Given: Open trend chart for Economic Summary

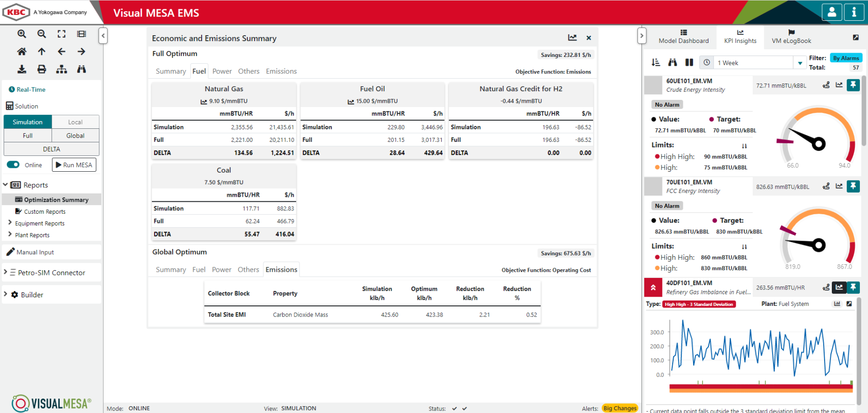Looking at the screenshot, I should tap(572, 38).
